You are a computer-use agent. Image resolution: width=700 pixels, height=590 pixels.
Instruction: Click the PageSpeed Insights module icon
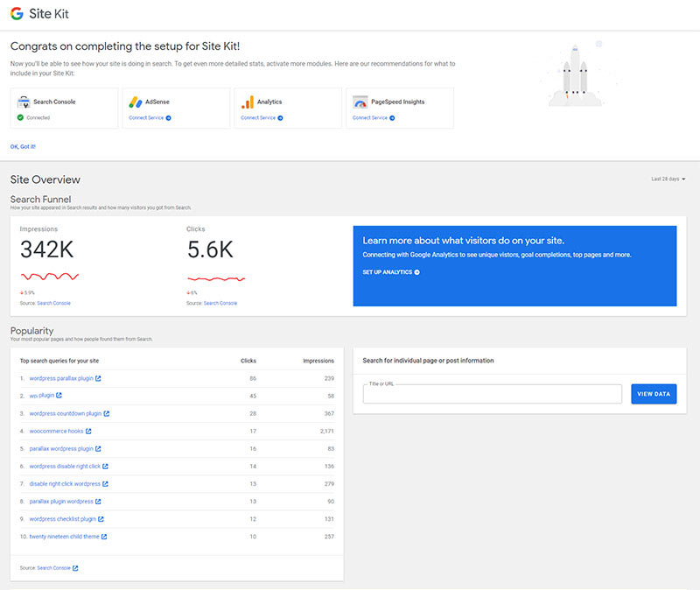click(360, 102)
